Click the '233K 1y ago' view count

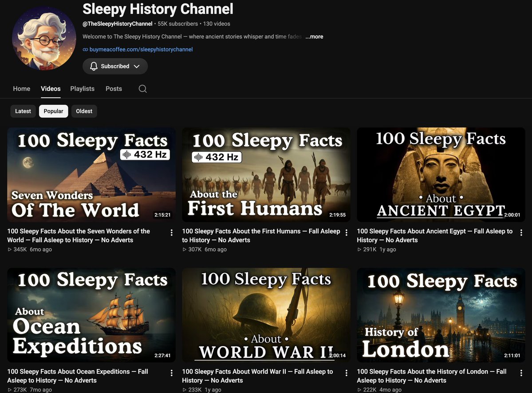coord(202,390)
